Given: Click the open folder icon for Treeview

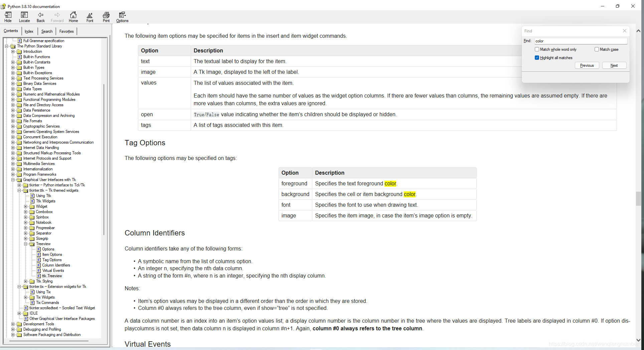Looking at the screenshot, I should tap(32, 244).
